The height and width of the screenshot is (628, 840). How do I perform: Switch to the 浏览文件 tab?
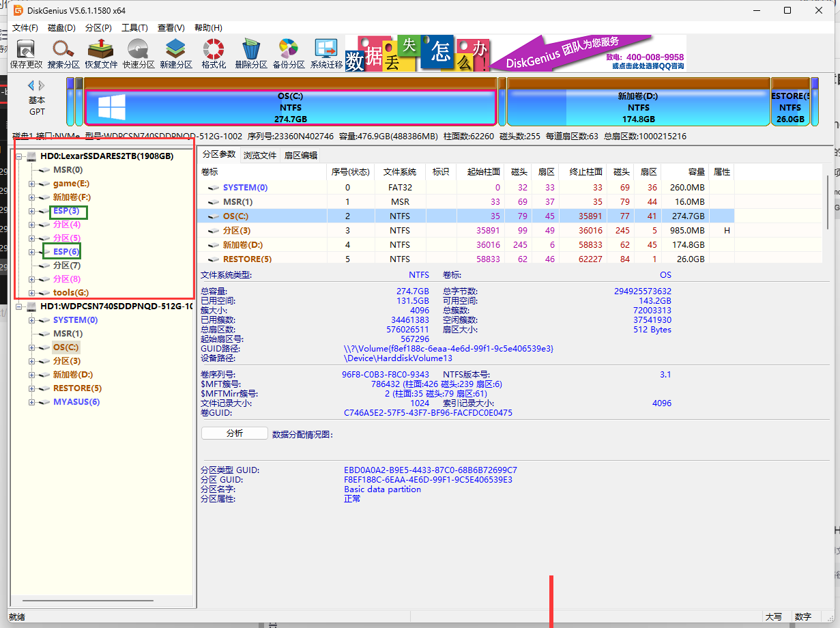pos(260,156)
